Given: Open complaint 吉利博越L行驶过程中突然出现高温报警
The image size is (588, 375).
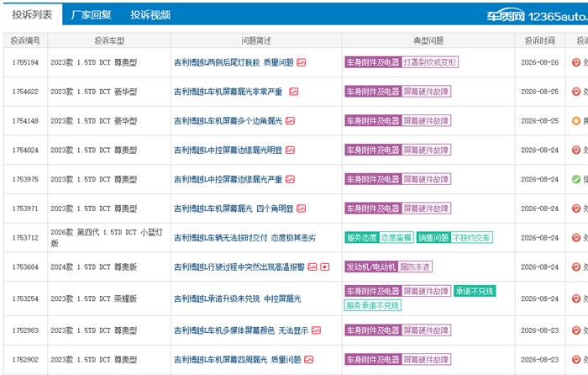Looking at the screenshot, I should 239,267.
